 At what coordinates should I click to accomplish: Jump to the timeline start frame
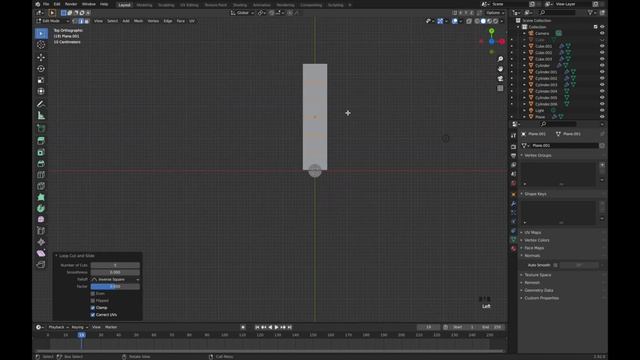(x=257, y=327)
